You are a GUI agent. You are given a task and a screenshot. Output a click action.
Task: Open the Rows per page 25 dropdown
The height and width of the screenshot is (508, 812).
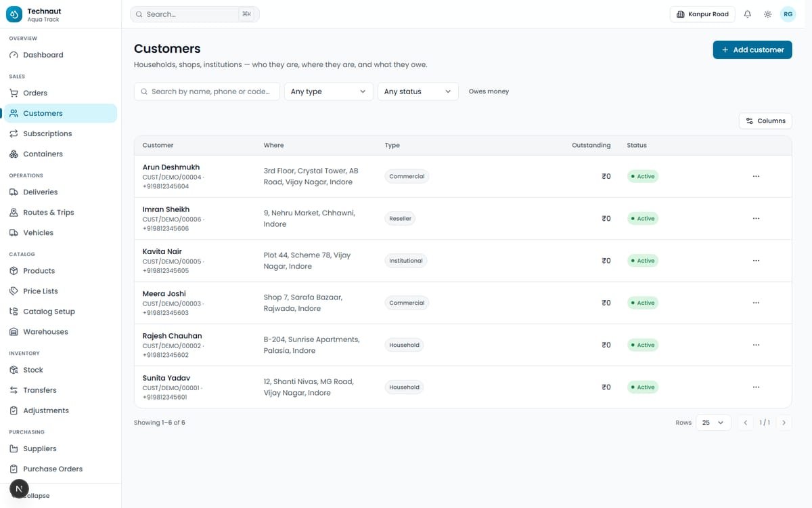click(x=713, y=423)
